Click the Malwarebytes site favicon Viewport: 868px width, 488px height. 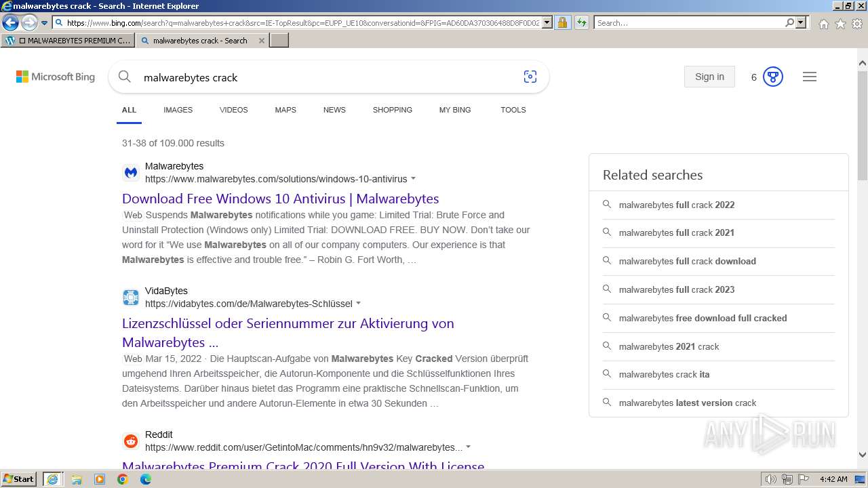click(131, 173)
